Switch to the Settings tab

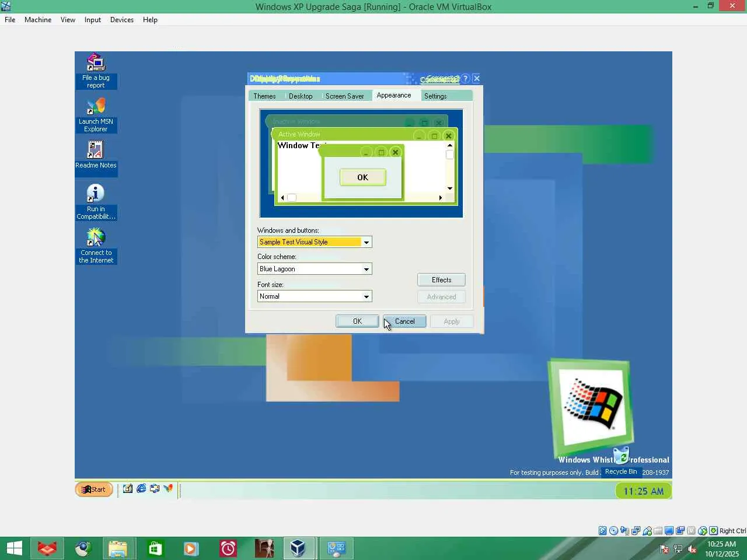435,96
